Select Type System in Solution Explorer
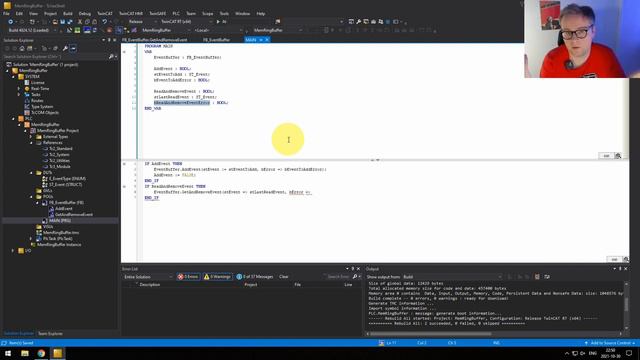 (42, 107)
